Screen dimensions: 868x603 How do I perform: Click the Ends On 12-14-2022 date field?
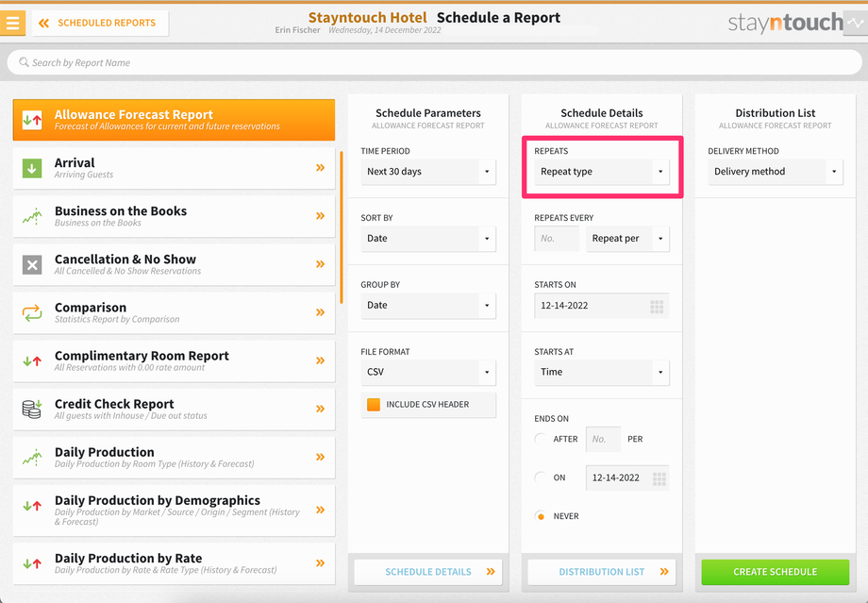click(x=627, y=477)
